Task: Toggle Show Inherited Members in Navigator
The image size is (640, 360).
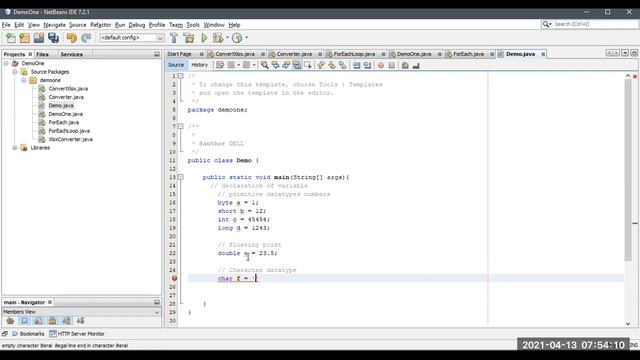Action: [x=10, y=321]
